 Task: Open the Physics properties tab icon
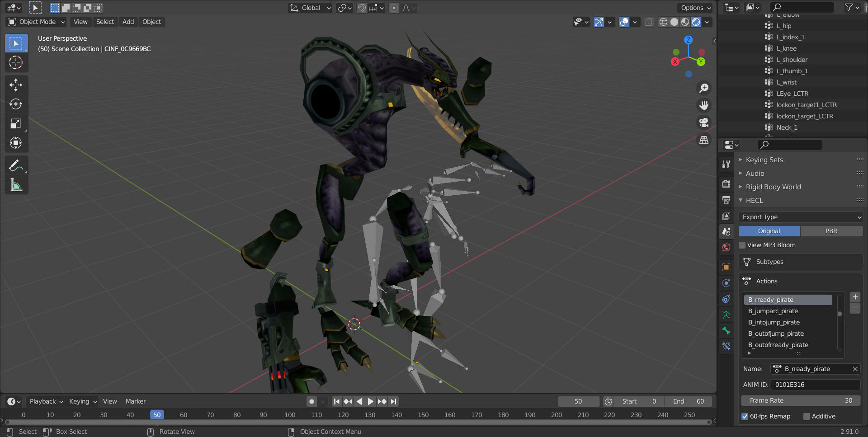click(726, 283)
